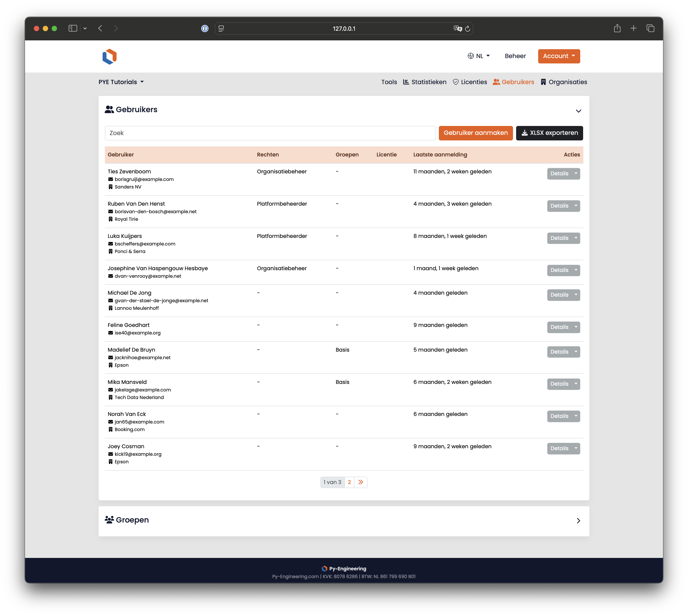Expand the Groepen panel
Viewport: 688px width, 616px height.
click(x=578, y=521)
